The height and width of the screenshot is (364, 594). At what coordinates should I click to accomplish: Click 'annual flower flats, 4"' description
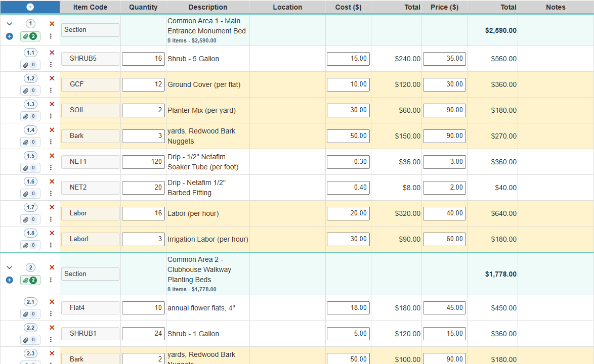tap(201, 308)
